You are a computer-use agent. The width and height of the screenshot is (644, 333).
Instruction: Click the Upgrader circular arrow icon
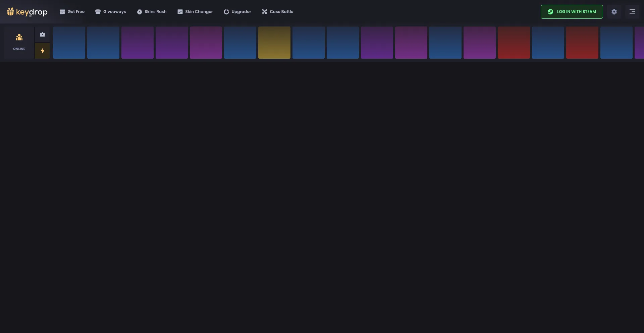click(x=226, y=12)
